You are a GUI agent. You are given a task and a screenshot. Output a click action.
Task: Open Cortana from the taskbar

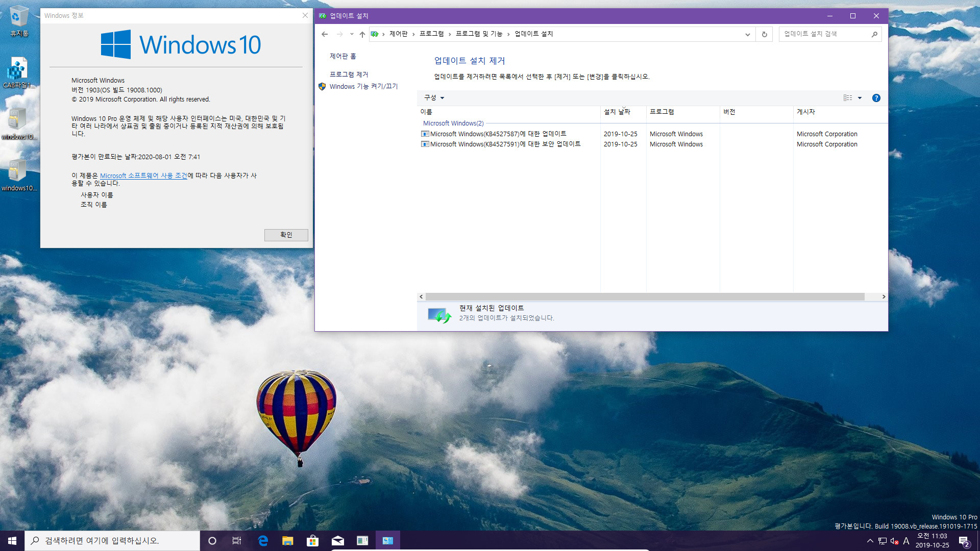point(212,541)
